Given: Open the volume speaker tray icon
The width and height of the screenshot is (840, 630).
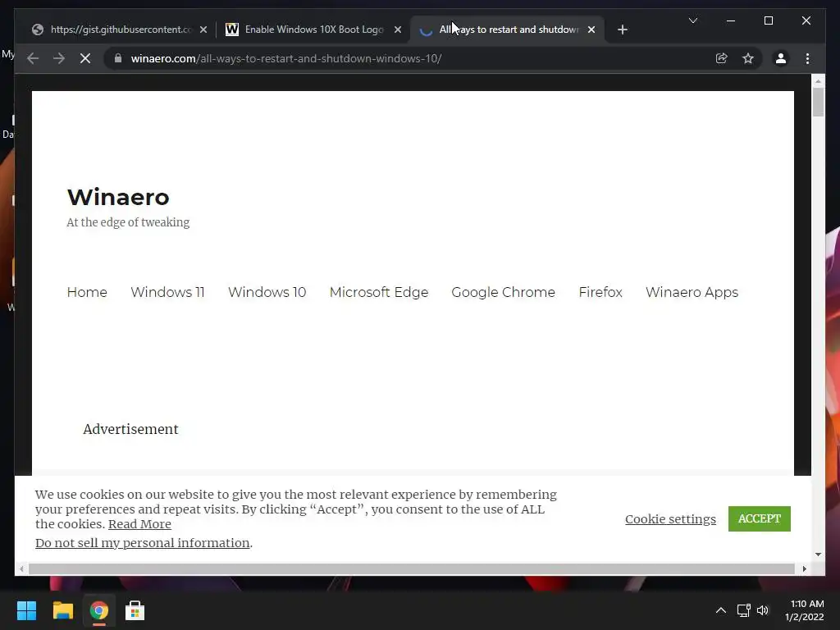Looking at the screenshot, I should (x=763, y=610).
